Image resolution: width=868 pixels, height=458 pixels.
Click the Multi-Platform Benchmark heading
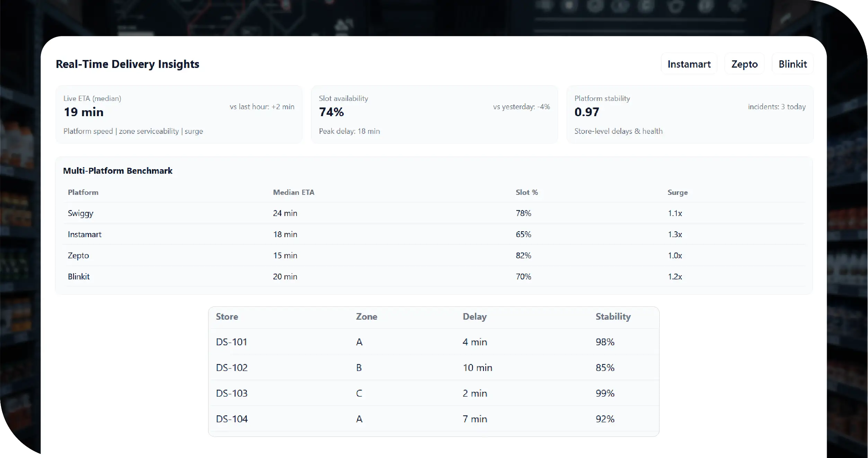117,171
